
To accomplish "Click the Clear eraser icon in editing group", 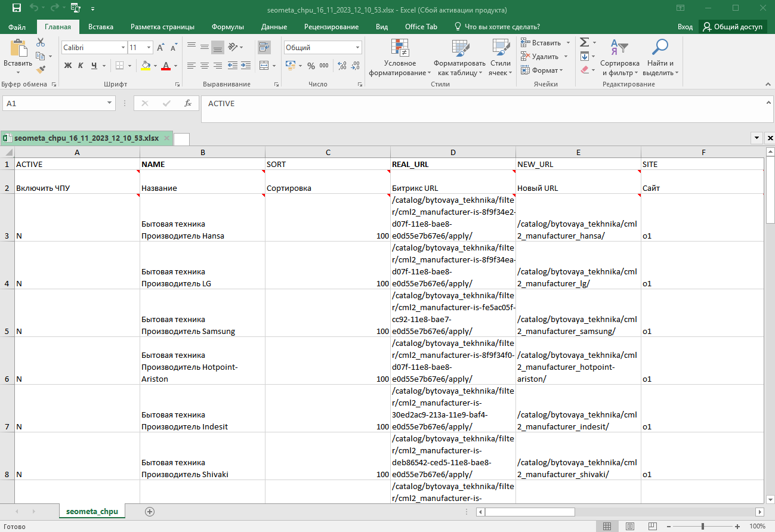I will pos(584,70).
